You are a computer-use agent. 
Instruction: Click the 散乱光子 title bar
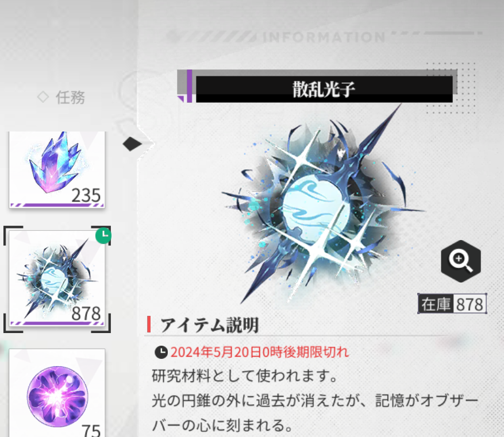(x=324, y=89)
